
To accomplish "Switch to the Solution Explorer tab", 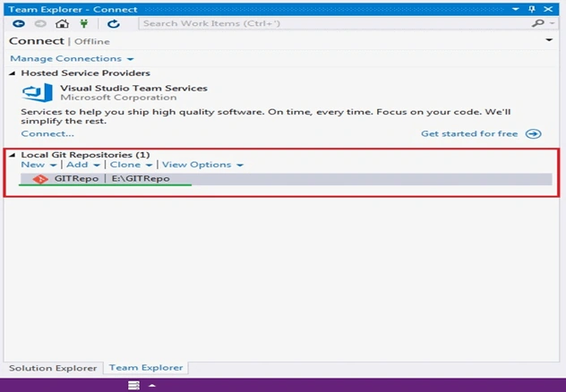I will click(x=53, y=368).
